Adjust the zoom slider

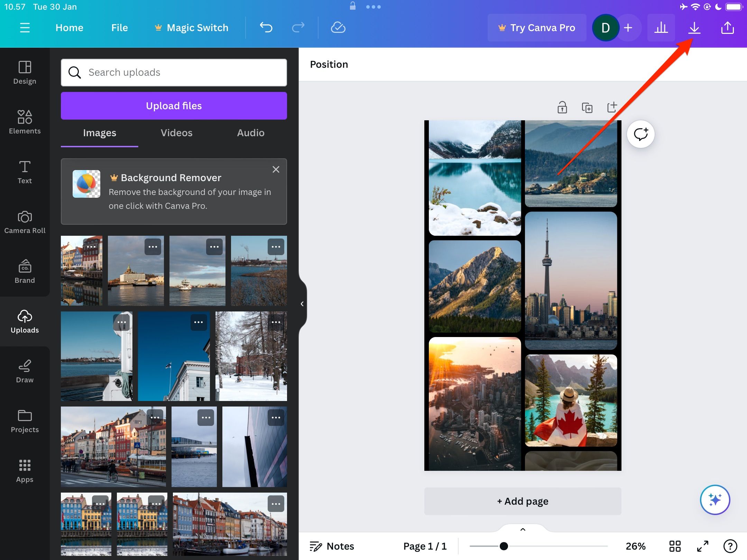pos(504,546)
